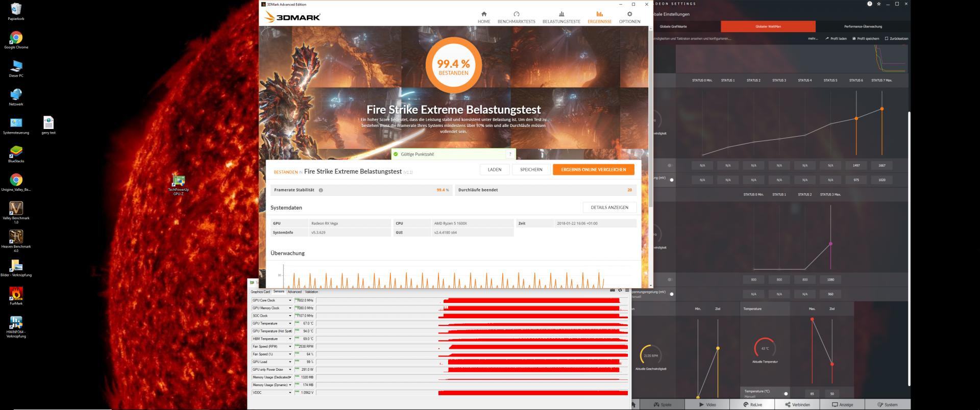Screen dimensions: 980x410
Task: Open the HWiNFO64 shortcut icon
Action: tap(16, 327)
